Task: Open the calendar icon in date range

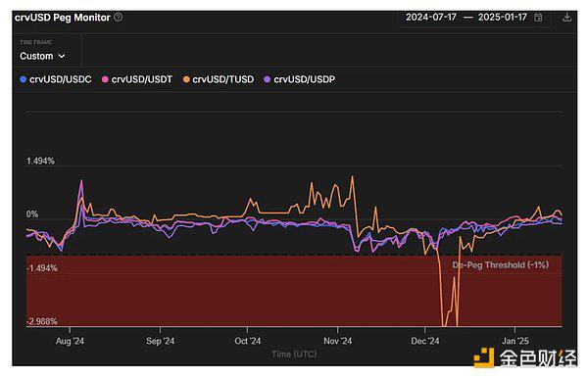Action: (x=538, y=18)
